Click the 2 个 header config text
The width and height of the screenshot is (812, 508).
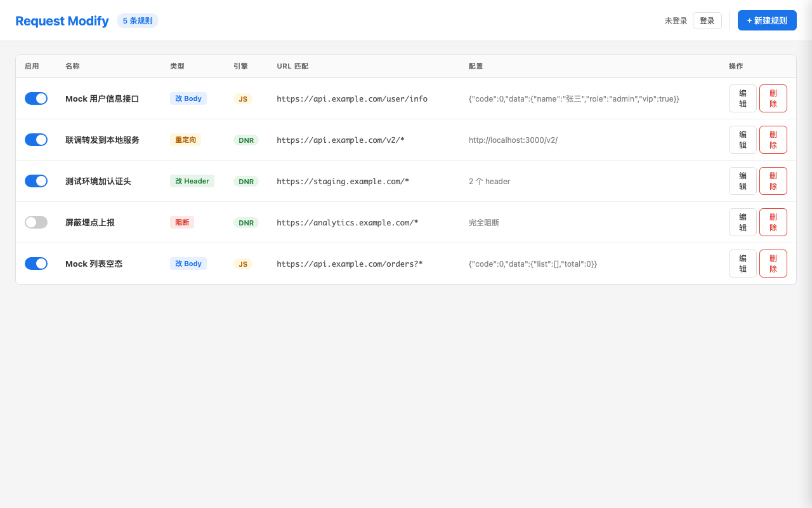(490, 182)
